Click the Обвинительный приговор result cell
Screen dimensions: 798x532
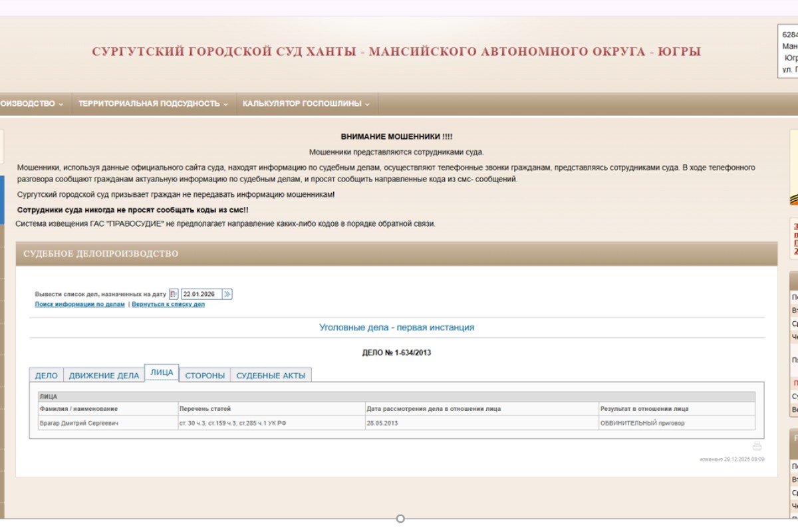[x=642, y=423]
